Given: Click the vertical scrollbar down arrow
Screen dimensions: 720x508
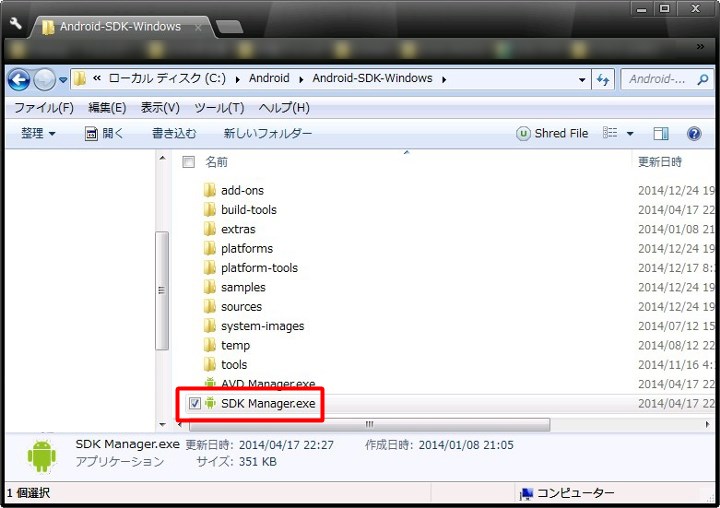Looking at the screenshot, I should click(162, 424).
